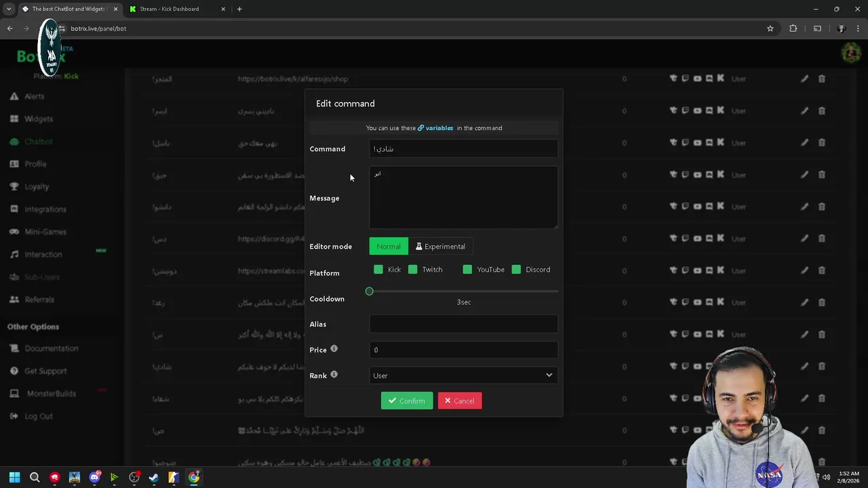Click the Confirm button
This screenshot has height=488, width=868.
pos(407,401)
